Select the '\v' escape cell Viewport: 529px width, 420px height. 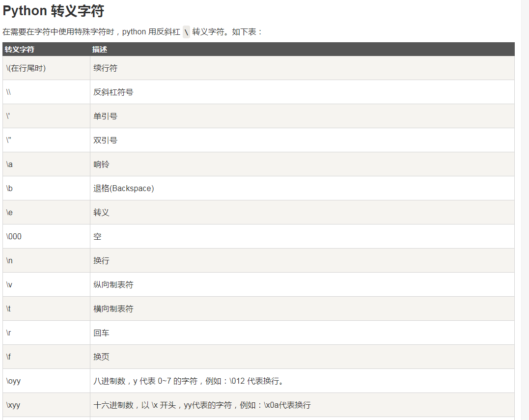coord(46,285)
